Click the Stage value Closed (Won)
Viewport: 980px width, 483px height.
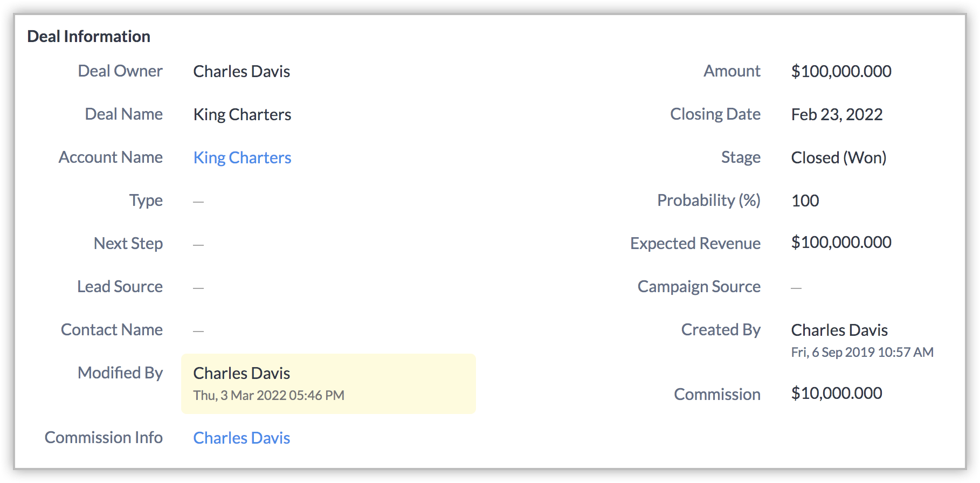(838, 157)
